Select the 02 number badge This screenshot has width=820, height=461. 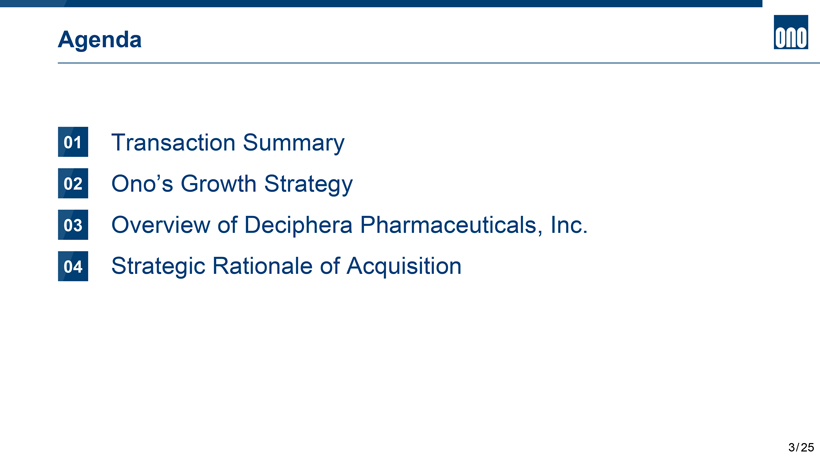pyautogui.click(x=73, y=185)
